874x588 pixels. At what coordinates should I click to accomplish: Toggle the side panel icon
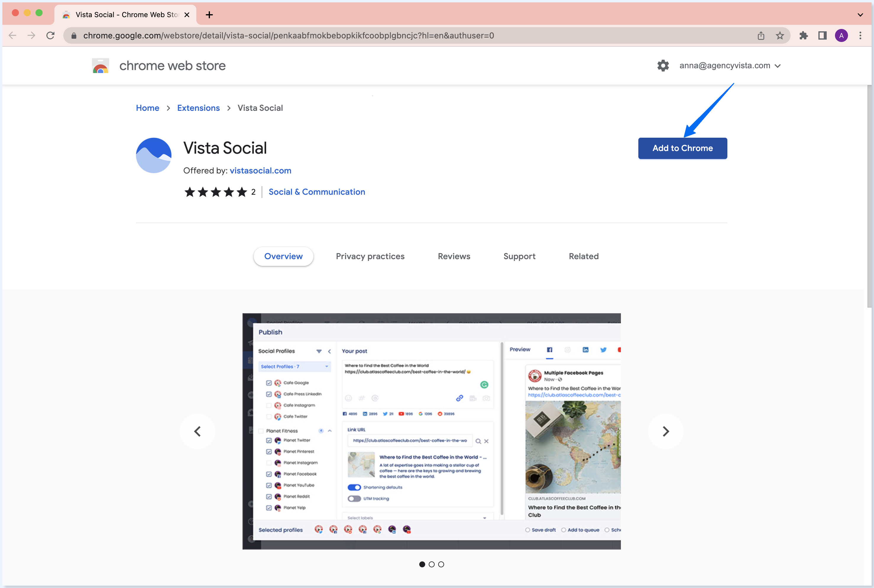(822, 36)
